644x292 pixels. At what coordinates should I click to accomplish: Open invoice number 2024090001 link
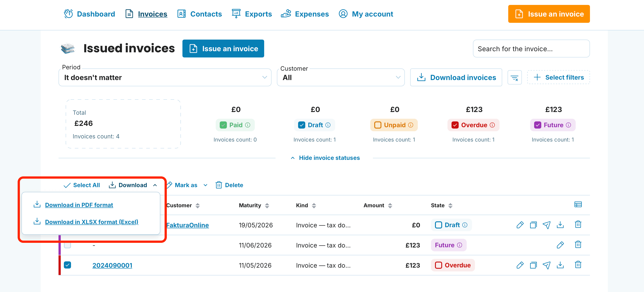point(112,265)
